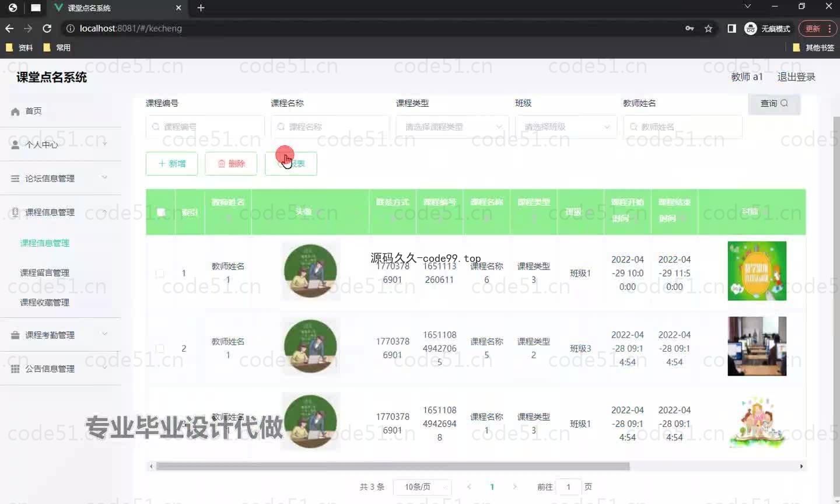Open a new browser tab
840x504 pixels.
pos(201,8)
